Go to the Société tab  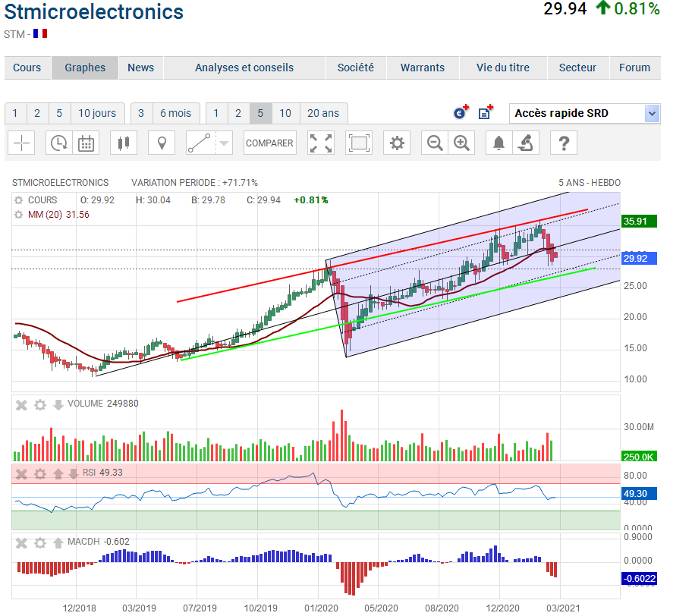click(x=356, y=68)
